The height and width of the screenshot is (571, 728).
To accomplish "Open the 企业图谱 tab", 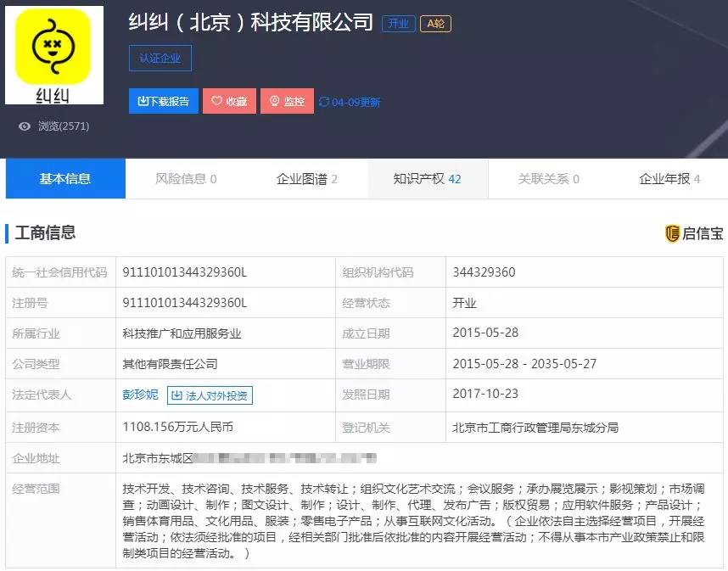I will (x=307, y=179).
